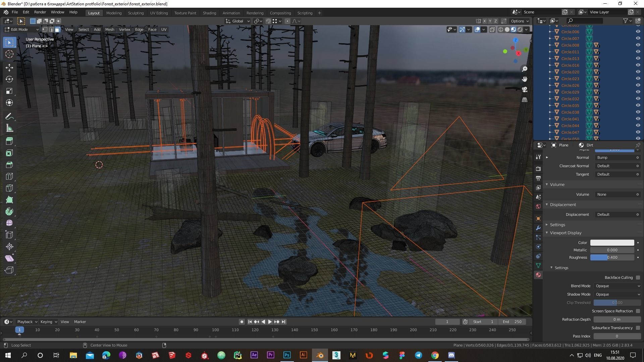
Task: Enable Screen Space Refraction checkbox
Action: tap(638, 311)
